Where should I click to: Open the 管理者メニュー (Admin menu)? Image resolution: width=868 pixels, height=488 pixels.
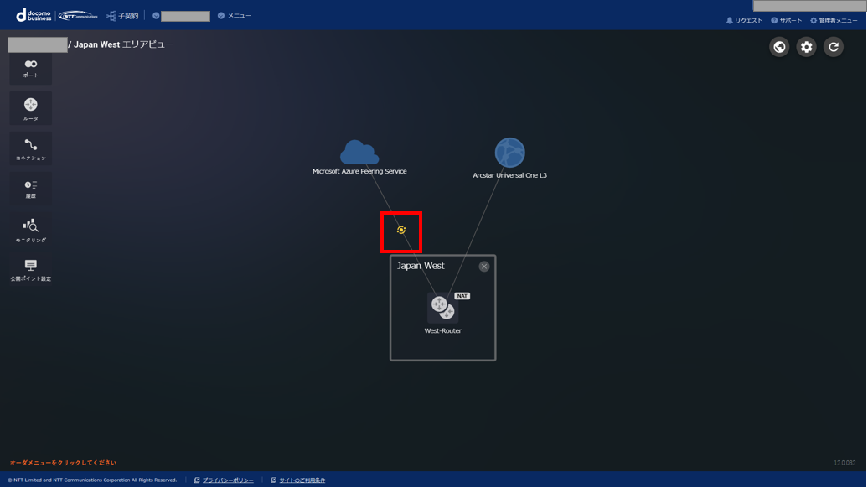pyautogui.click(x=834, y=20)
